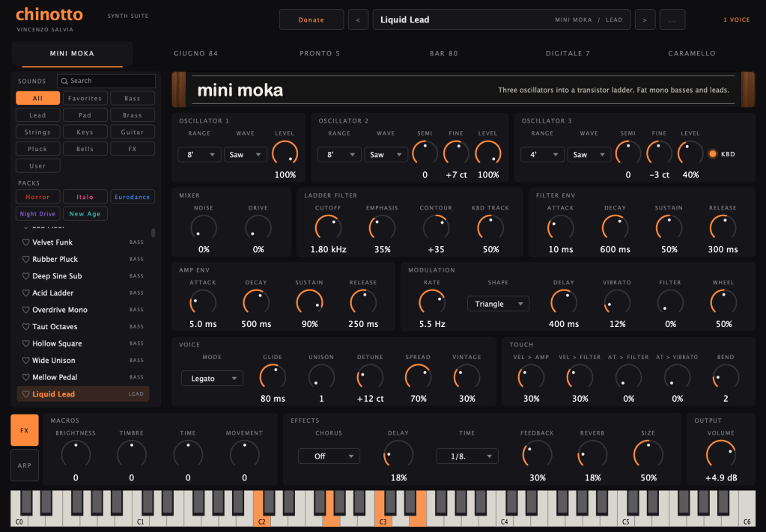Toggle the Horror pack filter

click(x=37, y=197)
